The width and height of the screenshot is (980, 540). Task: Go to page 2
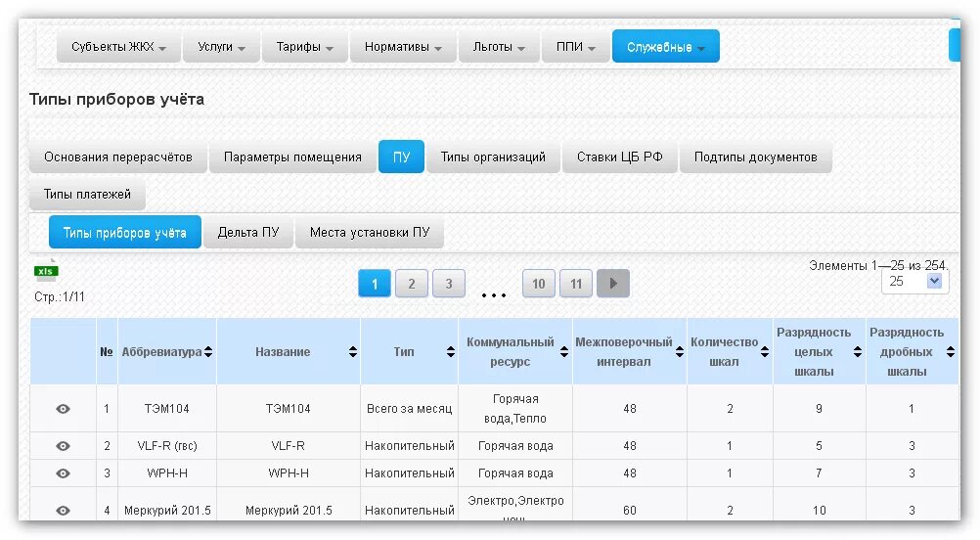tap(411, 284)
